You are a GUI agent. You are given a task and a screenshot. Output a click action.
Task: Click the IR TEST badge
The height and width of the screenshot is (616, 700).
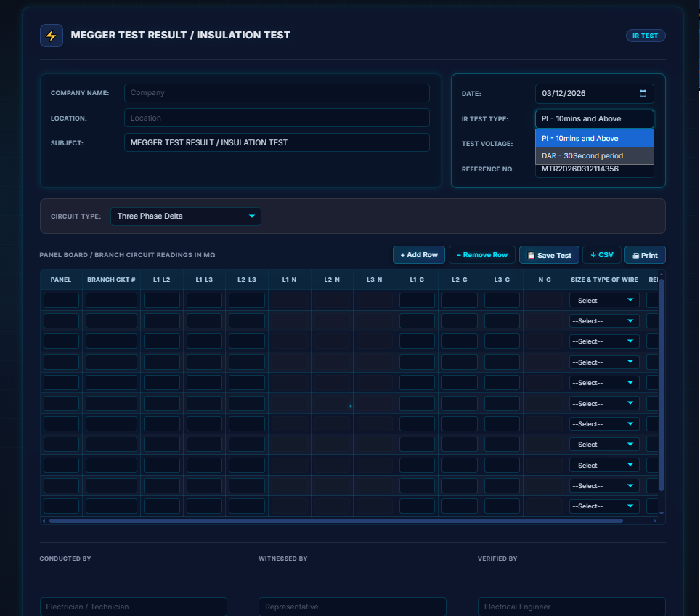coord(645,36)
